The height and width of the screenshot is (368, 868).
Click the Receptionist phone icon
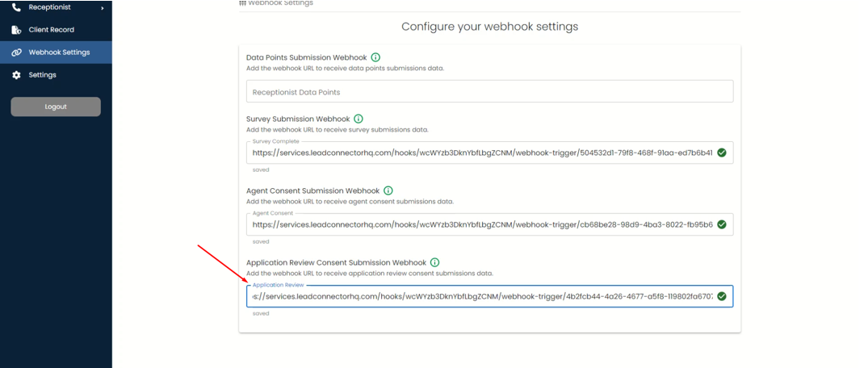click(17, 8)
